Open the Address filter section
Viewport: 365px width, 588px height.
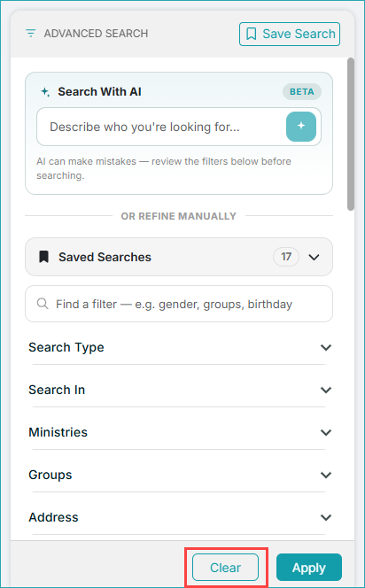pos(179,517)
